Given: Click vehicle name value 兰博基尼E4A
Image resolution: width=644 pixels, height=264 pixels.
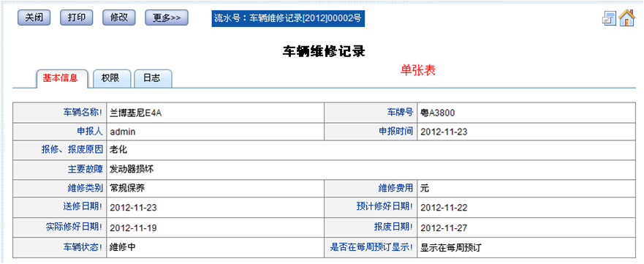Looking at the screenshot, I should tap(136, 113).
